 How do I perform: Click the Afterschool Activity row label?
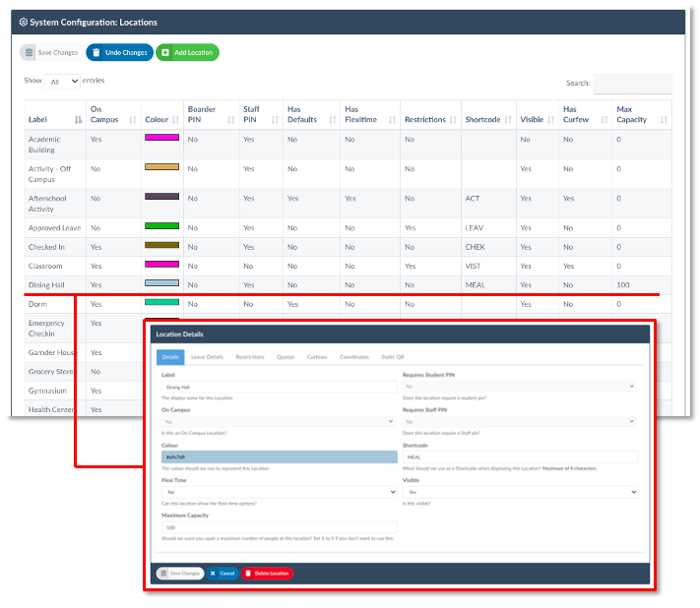tap(47, 204)
